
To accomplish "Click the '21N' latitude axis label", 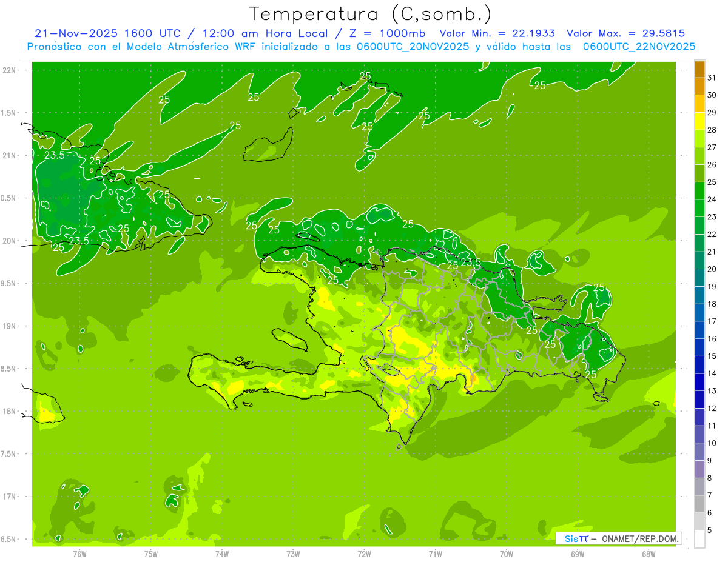I will click(x=9, y=155).
